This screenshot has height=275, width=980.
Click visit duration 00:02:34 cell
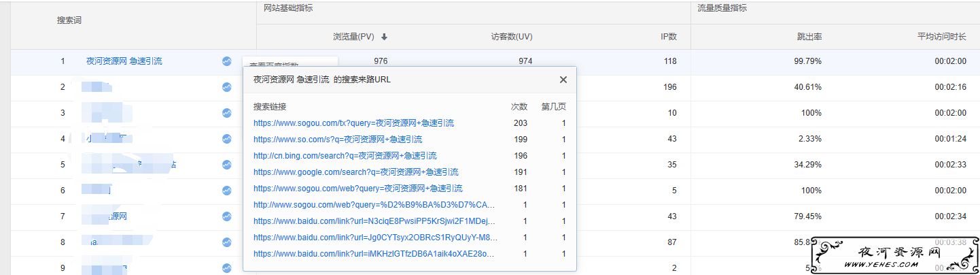click(950, 216)
